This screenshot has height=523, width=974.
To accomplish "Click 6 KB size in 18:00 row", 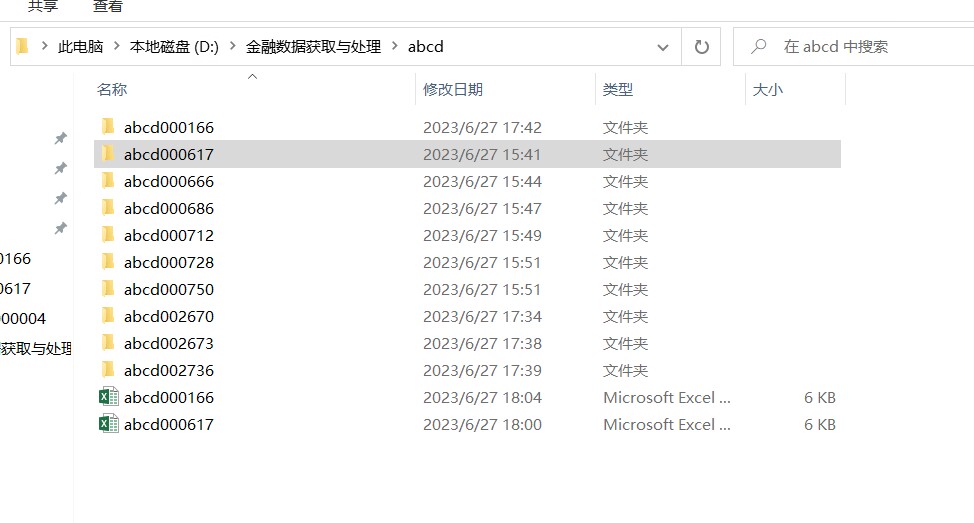I will pos(820,424).
